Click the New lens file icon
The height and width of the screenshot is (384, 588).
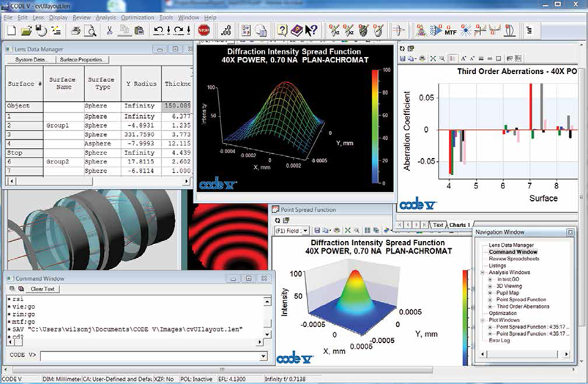click(x=12, y=30)
